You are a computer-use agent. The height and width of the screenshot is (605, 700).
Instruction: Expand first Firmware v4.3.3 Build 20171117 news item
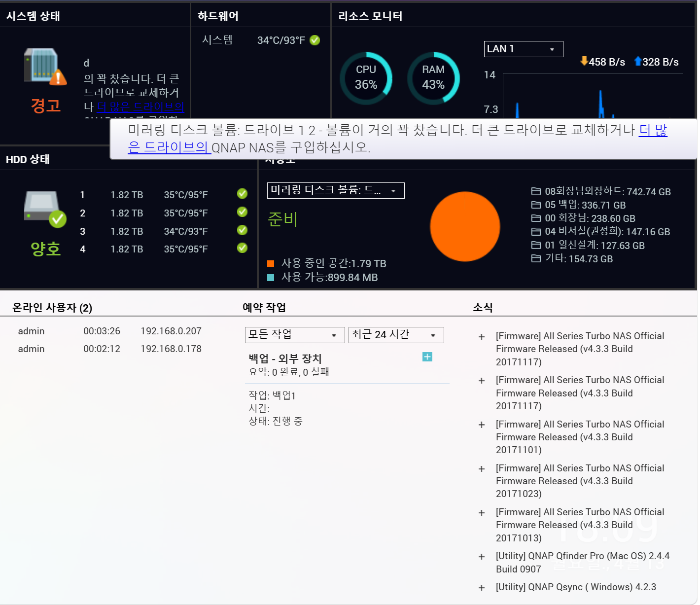(x=482, y=337)
